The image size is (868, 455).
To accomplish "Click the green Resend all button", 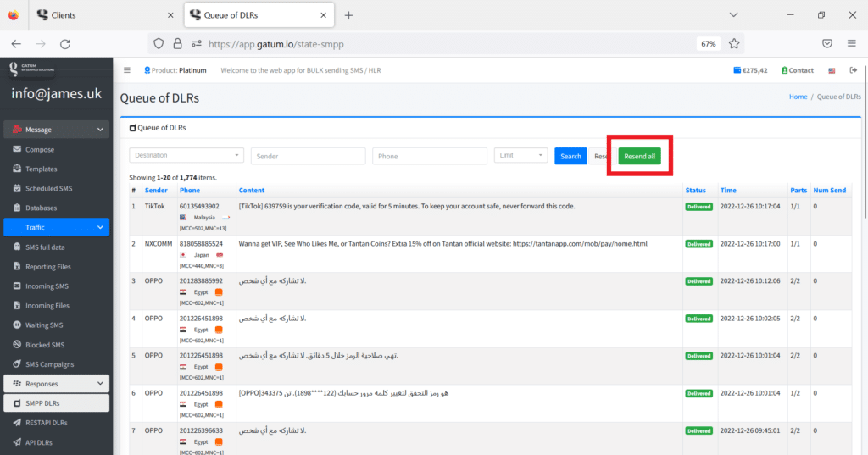I will [x=639, y=156].
